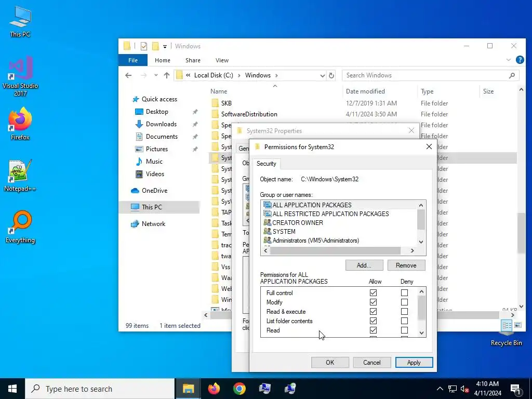
Task: Switch to details view layout icon
Action: 507,325
